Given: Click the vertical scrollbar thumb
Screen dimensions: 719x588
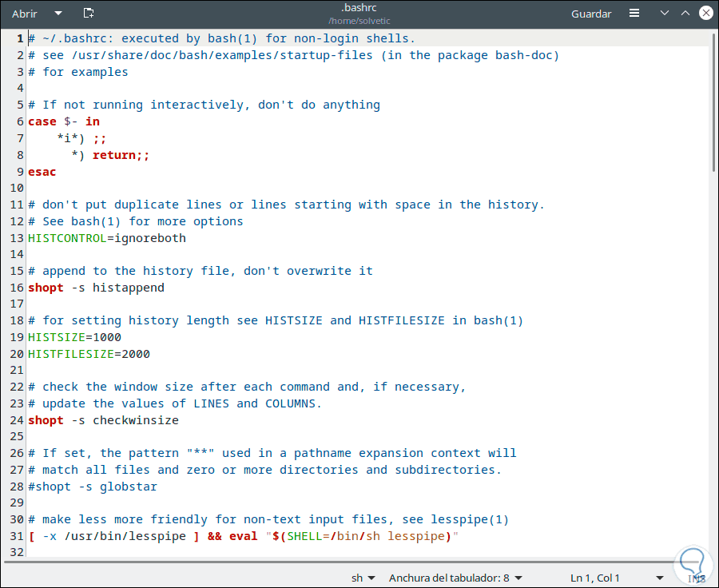Looking at the screenshot, I should pyautogui.click(x=713, y=103).
